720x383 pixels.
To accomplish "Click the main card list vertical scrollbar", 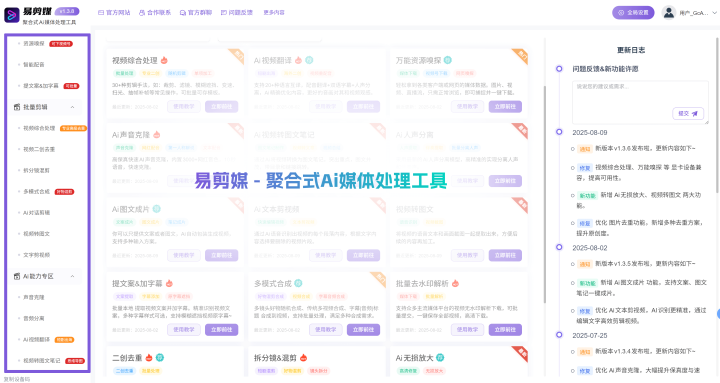I will (x=545, y=194).
